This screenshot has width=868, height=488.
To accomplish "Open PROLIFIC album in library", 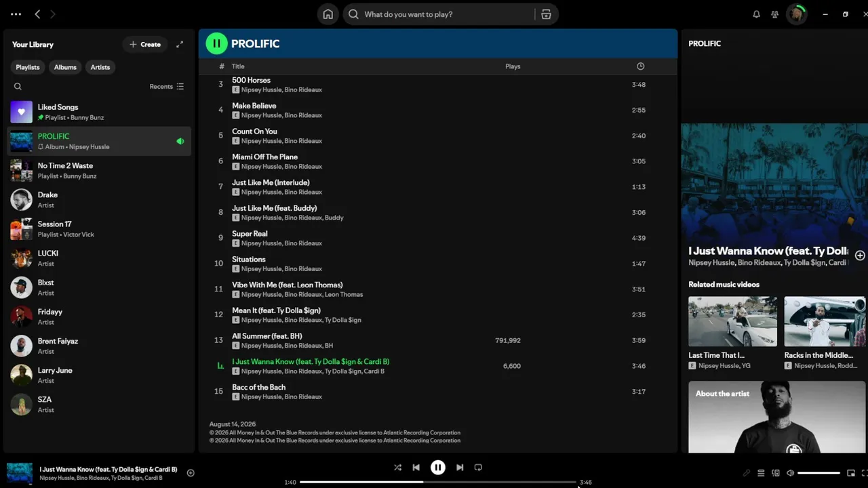I will (99, 141).
